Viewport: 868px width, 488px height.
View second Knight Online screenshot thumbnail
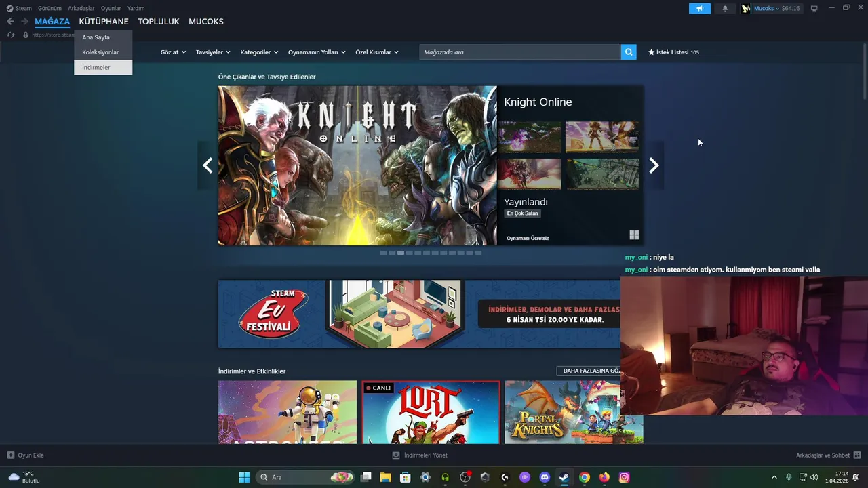pos(602,137)
